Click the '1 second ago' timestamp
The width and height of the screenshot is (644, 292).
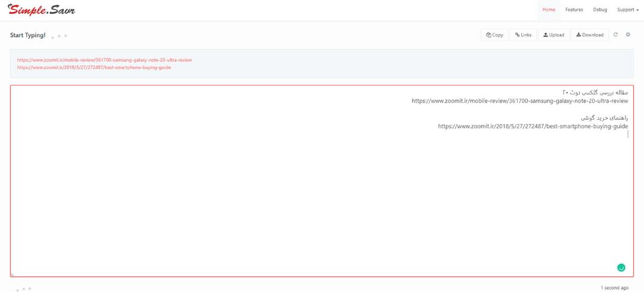click(614, 288)
